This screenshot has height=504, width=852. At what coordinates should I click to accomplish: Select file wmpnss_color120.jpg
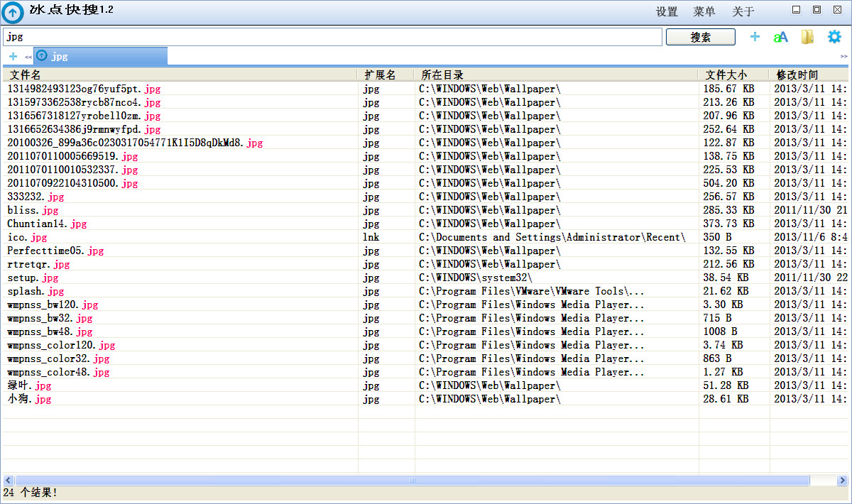61,345
